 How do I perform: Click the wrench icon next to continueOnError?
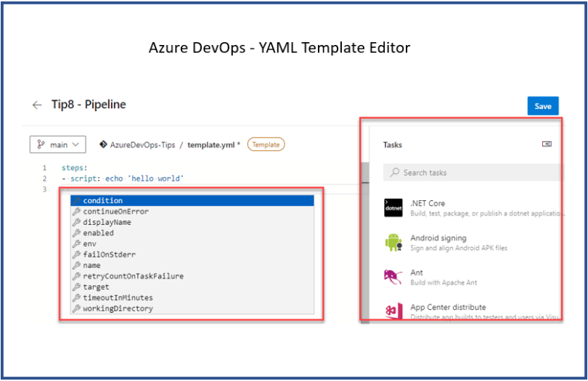(76, 211)
